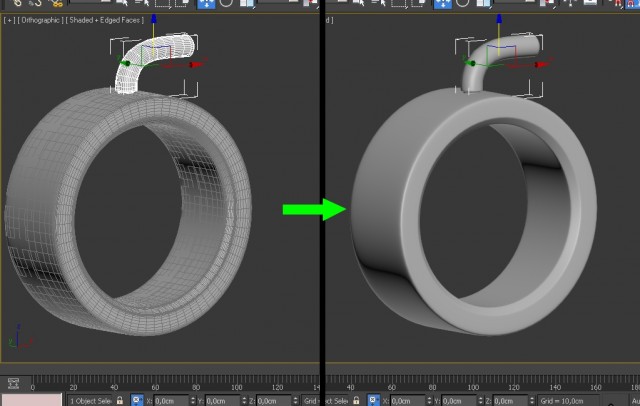
Task: Click the Y spinner arrows in the left status bar
Action: (x=244, y=401)
